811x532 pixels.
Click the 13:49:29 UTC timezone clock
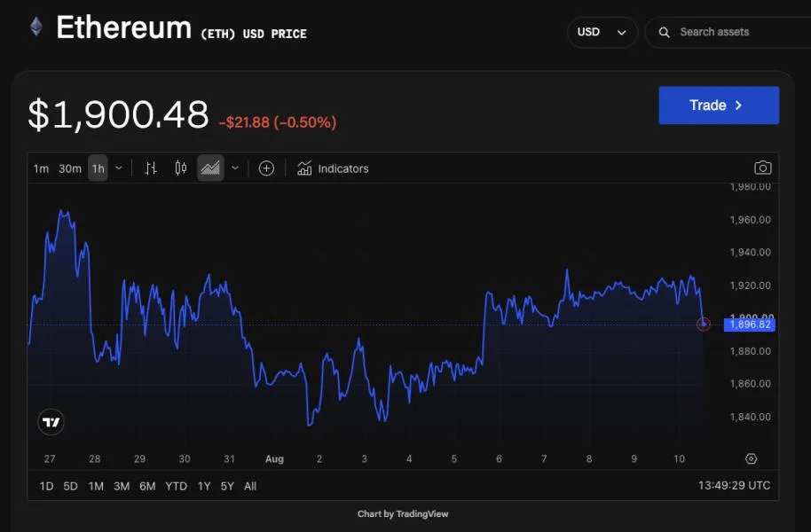point(734,486)
